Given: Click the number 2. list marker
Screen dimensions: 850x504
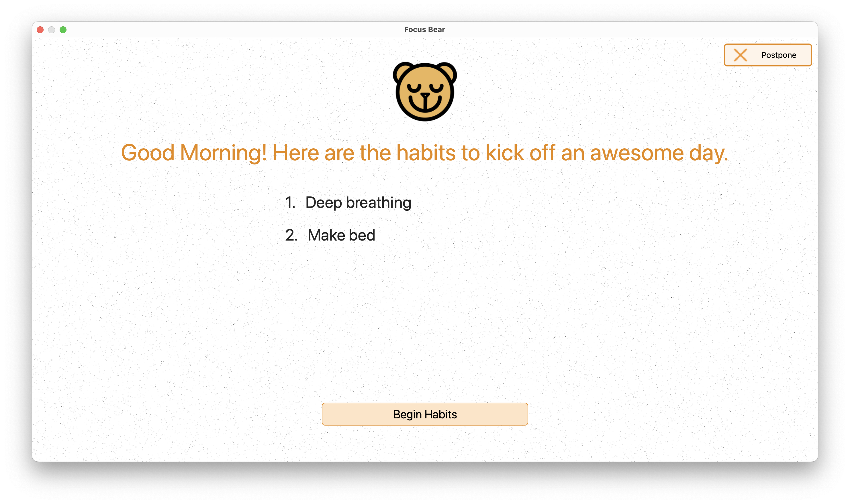Looking at the screenshot, I should coord(291,235).
